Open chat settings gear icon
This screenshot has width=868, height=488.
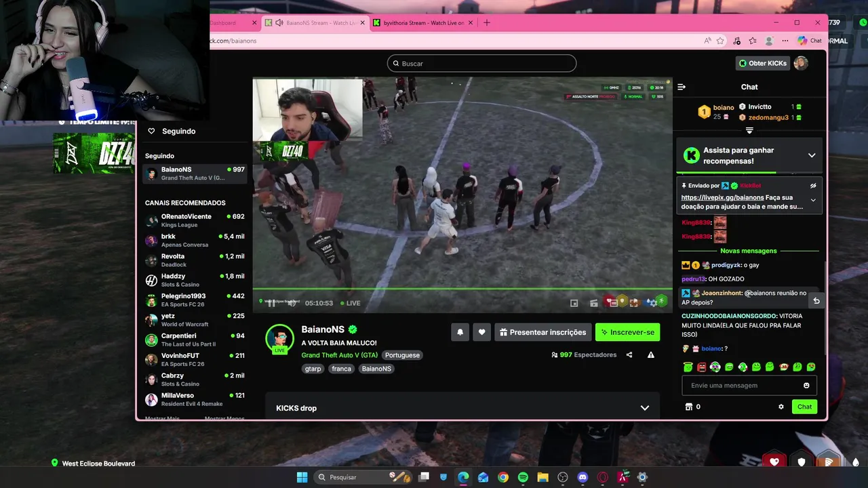pyautogui.click(x=781, y=407)
